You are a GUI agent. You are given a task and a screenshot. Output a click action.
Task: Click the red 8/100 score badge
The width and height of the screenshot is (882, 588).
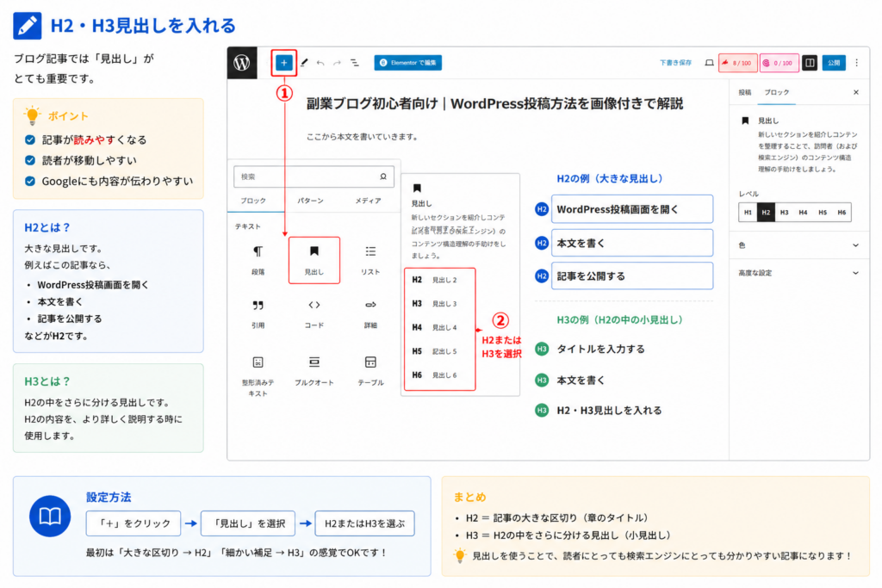click(x=738, y=63)
